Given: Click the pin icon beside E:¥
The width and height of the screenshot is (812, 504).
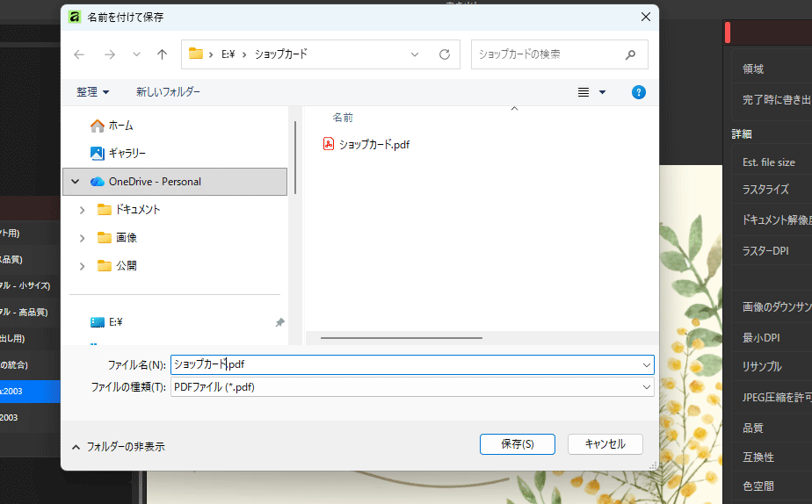Looking at the screenshot, I should [279, 322].
